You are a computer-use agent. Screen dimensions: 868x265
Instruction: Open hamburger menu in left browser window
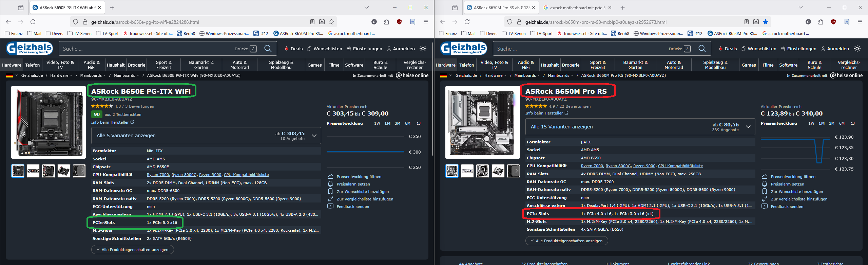tap(425, 22)
